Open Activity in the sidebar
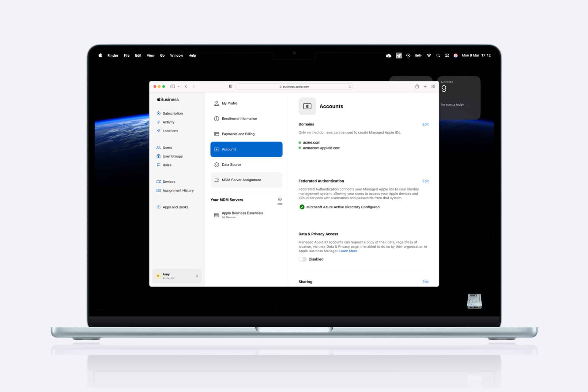Image resolution: width=588 pixels, height=392 pixels. 165,122
